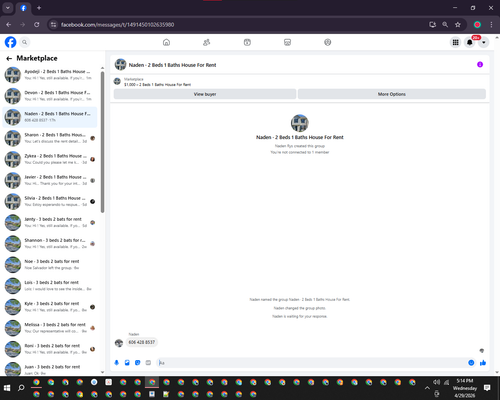Choose a GIF in composer
Screen dimensions: 500x400
click(x=148, y=363)
